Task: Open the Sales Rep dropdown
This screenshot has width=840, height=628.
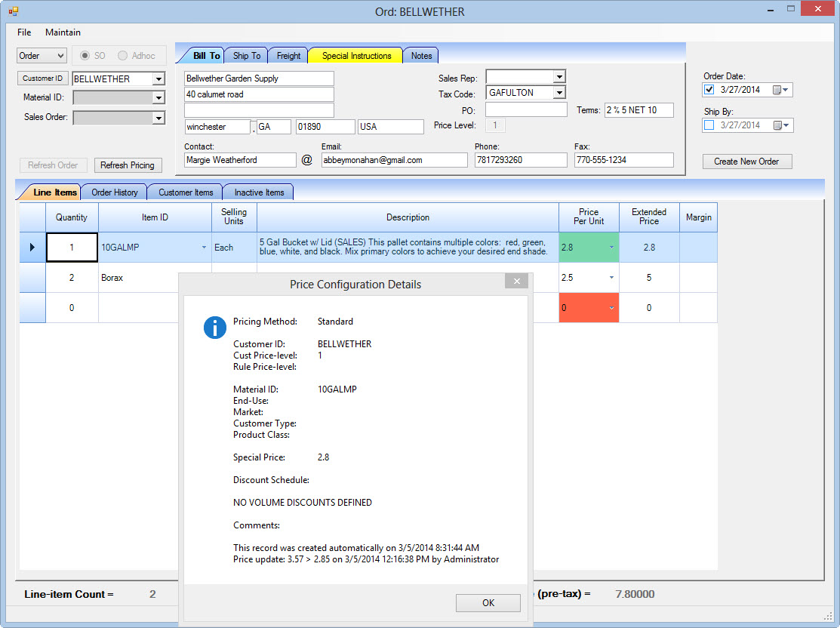Action: click(559, 77)
